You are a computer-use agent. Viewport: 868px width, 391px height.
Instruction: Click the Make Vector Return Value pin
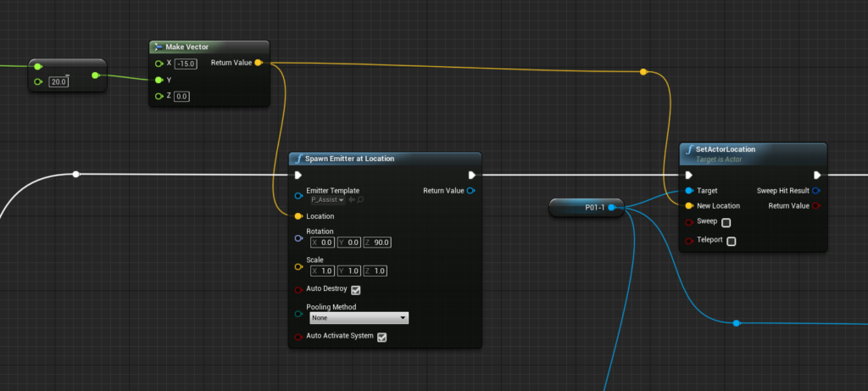pyautogui.click(x=258, y=63)
